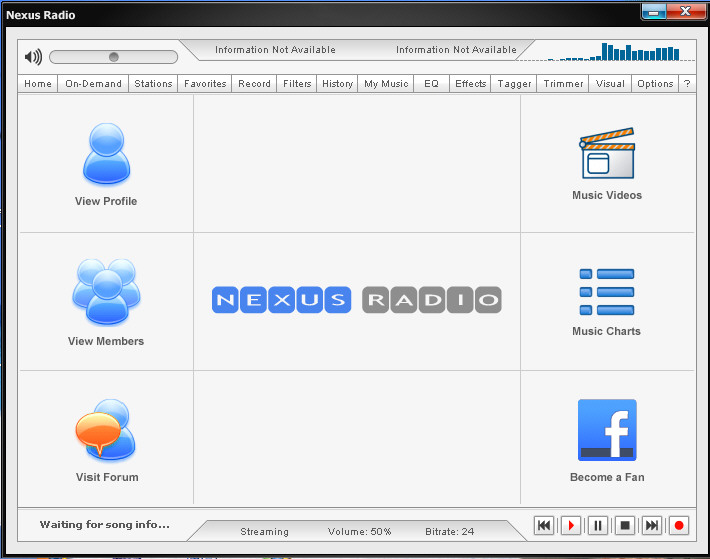The image size is (710, 559).
Task: Click the View Members label
Action: click(106, 341)
